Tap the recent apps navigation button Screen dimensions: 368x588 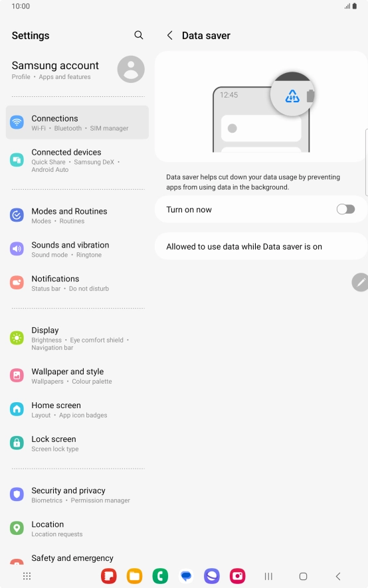(x=268, y=576)
